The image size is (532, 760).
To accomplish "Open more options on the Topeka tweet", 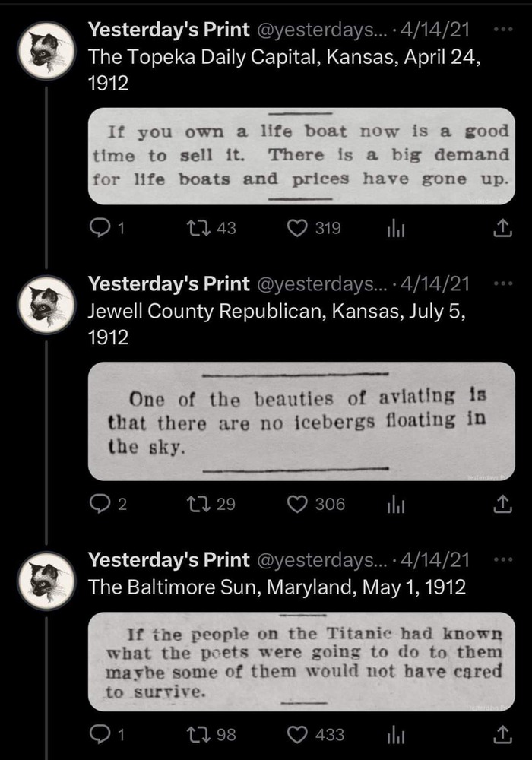I will coord(502,30).
